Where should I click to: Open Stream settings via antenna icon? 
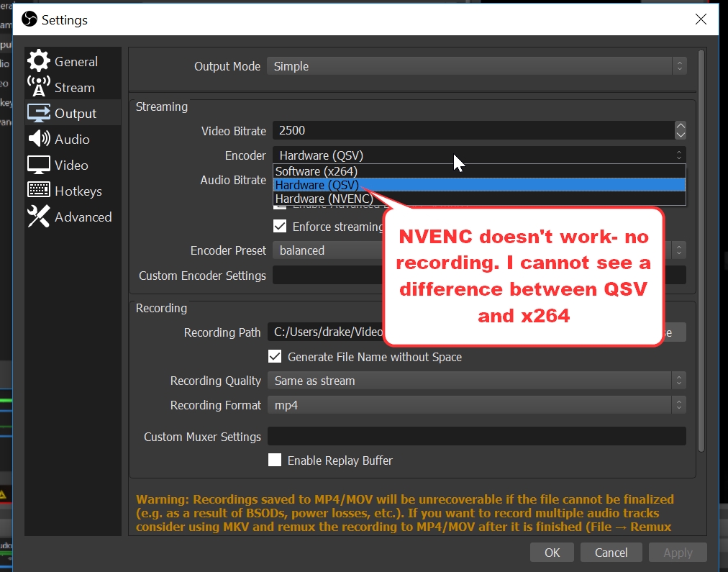pos(39,87)
